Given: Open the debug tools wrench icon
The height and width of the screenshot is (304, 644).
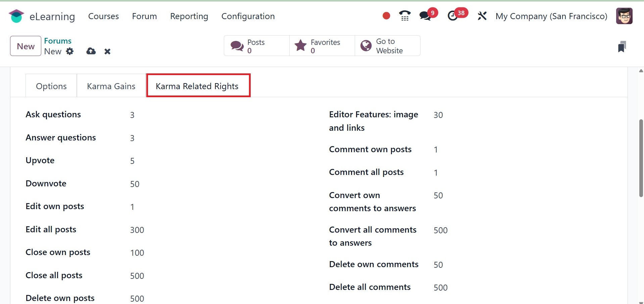Looking at the screenshot, I should tap(482, 16).
